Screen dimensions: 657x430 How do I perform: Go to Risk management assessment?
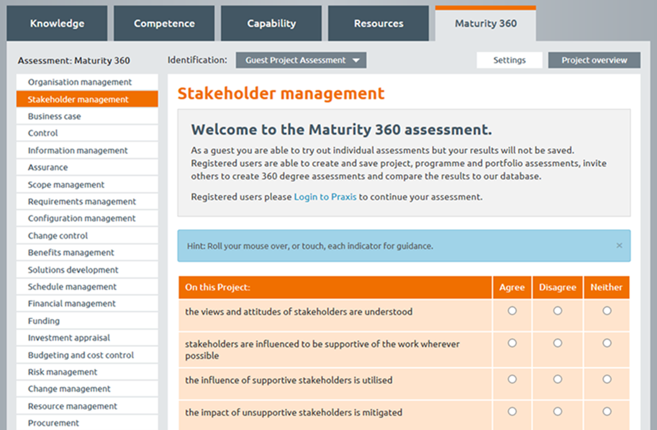(87, 372)
